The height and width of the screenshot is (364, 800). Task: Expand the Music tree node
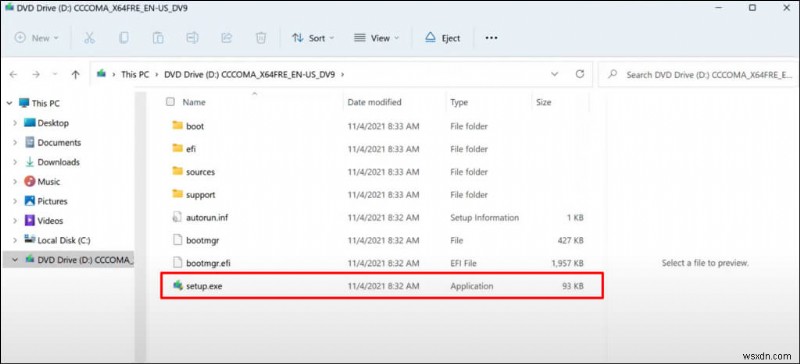coord(15,182)
